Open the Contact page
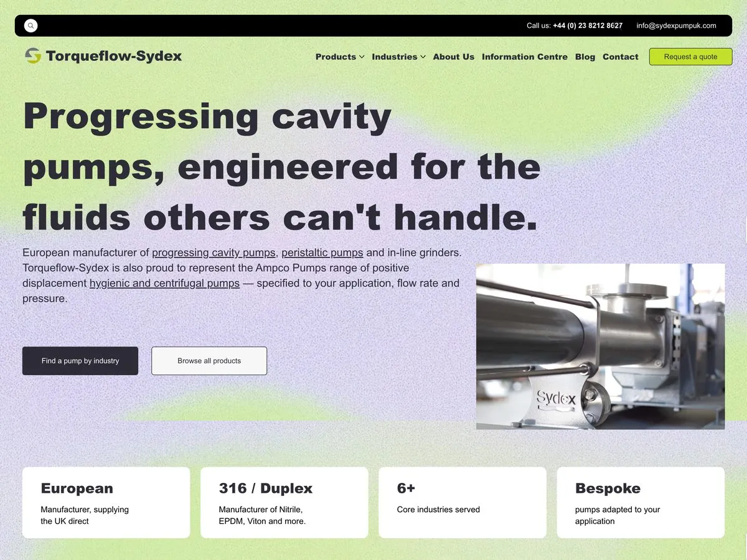The image size is (747, 560). pyautogui.click(x=621, y=57)
